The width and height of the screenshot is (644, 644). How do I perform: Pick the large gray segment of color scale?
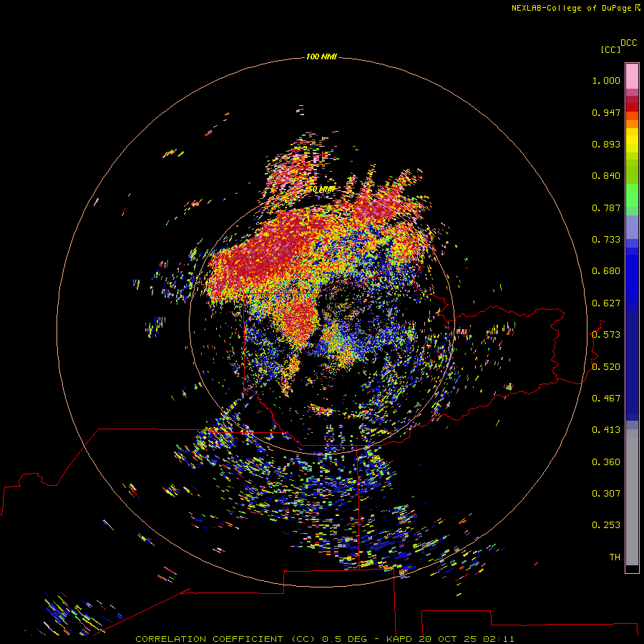click(632, 497)
